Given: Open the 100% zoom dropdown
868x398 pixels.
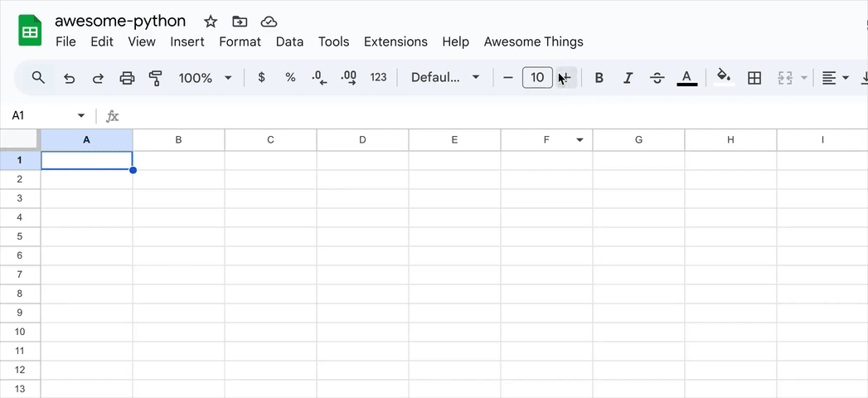Looking at the screenshot, I should click(x=205, y=78).
